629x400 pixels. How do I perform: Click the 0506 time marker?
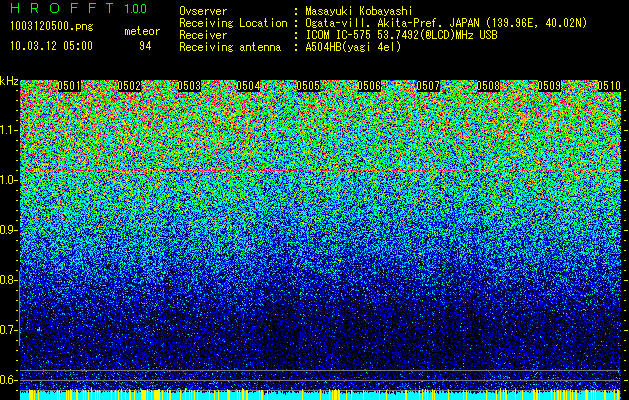[369, 86]
